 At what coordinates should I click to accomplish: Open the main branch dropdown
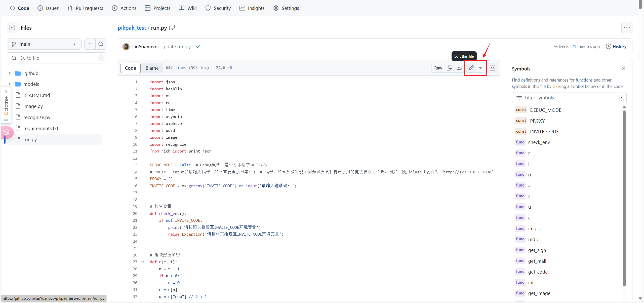tap(44, 44)
